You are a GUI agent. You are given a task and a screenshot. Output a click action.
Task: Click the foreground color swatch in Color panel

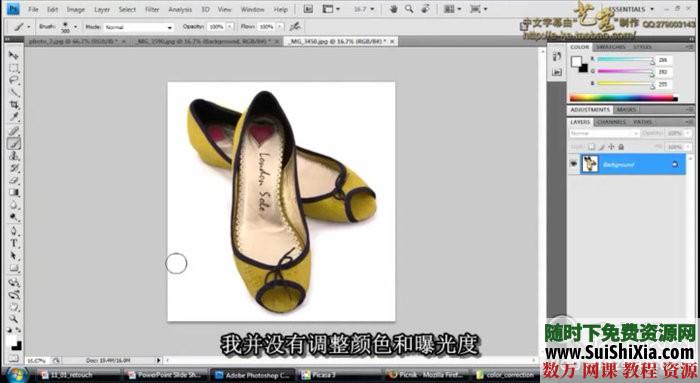(x=576, y=61)
